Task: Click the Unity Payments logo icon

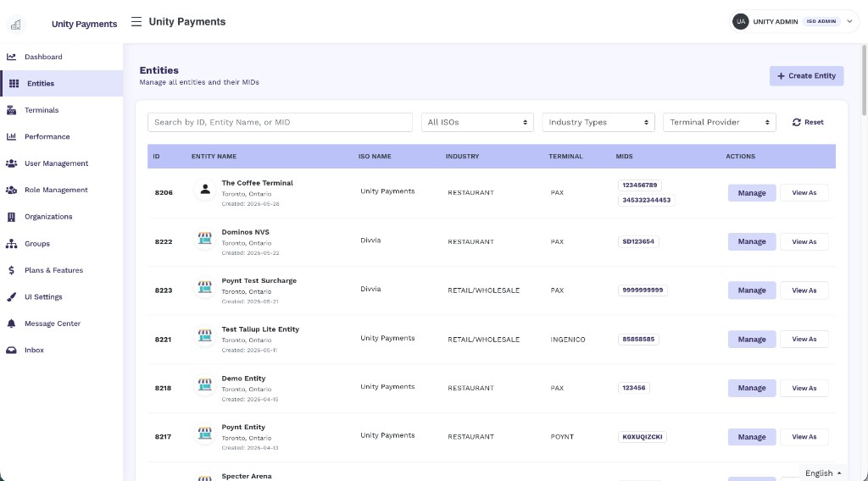Action: pyautogui.click(x=16, y=25)
